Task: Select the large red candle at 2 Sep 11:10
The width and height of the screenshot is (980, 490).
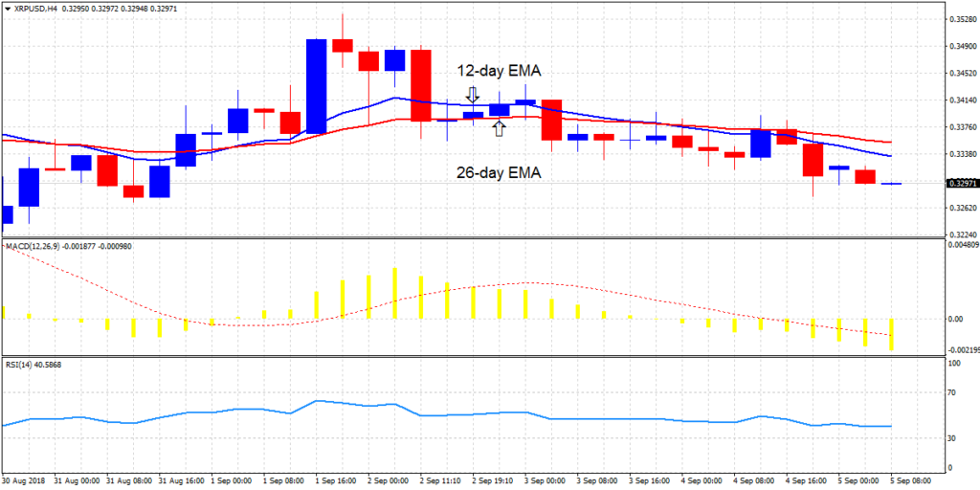Action: coord(421,85)
